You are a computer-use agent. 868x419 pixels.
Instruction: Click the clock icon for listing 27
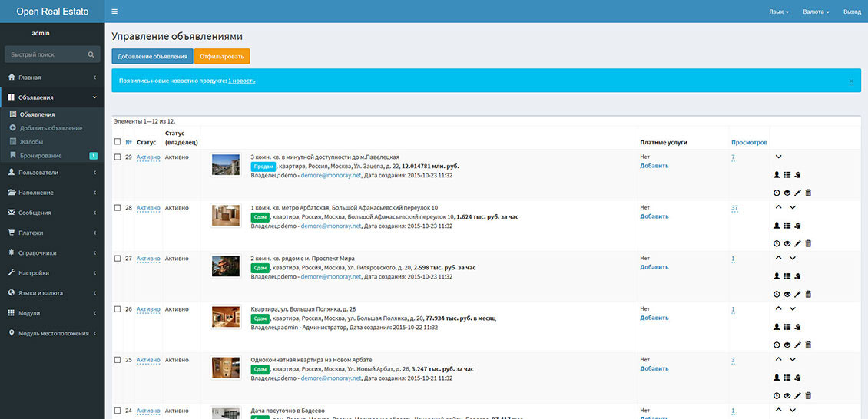(x=777, y=294)
